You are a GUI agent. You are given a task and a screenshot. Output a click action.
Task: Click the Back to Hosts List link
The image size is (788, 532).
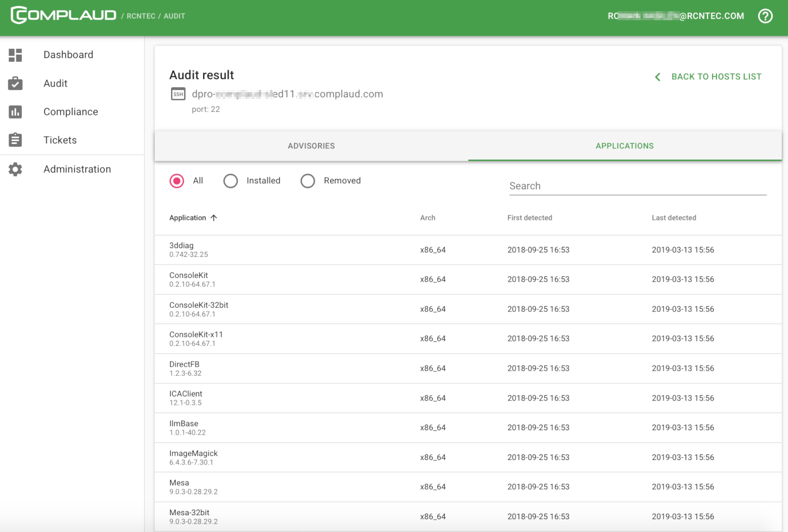pyautogui.click(x=716, y=76)
